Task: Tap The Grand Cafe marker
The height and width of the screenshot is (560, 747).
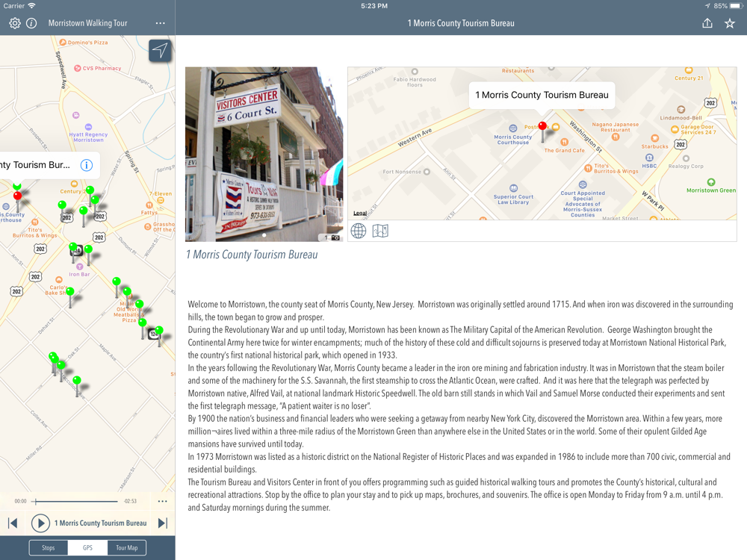Action: (564, 142)
